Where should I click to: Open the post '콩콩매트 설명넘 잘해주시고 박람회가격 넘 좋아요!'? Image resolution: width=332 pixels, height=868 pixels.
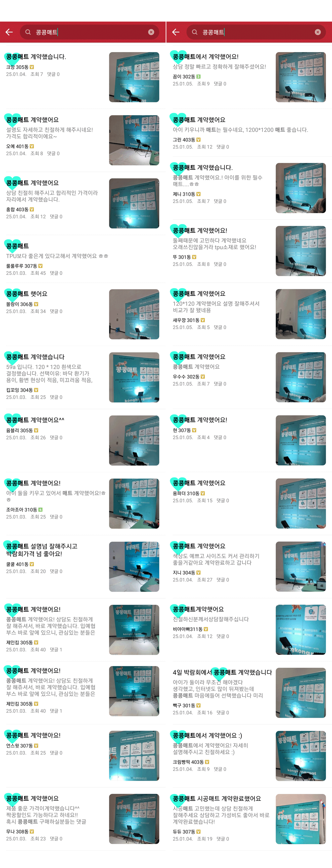(x=83, y=567)
